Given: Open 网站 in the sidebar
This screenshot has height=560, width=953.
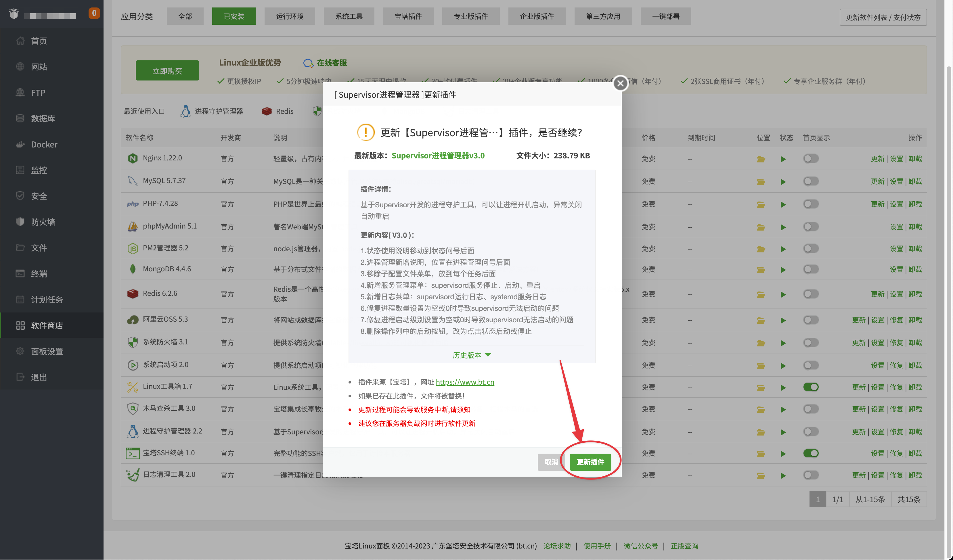Looking at the screenshot, I should click(52, 66).
